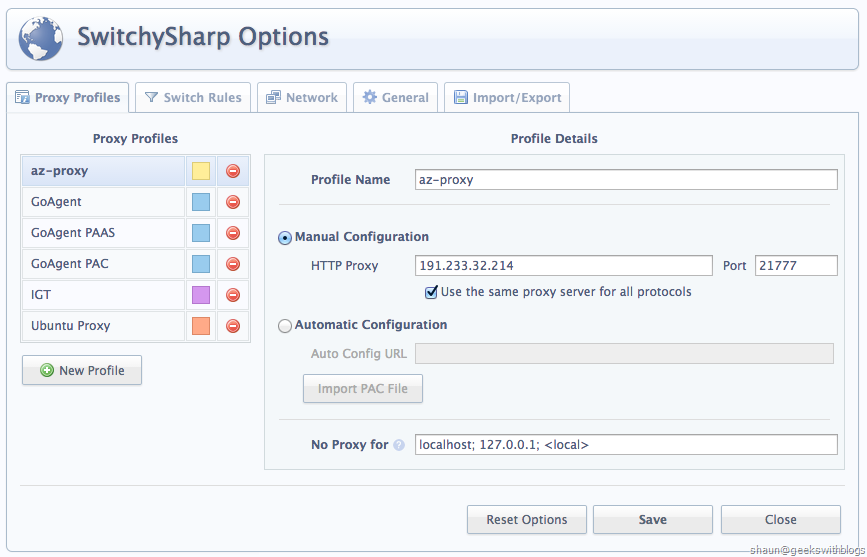The image size is (867, 557).
Task: Select Manual Configuration radio button
Action: pos(285,238)
